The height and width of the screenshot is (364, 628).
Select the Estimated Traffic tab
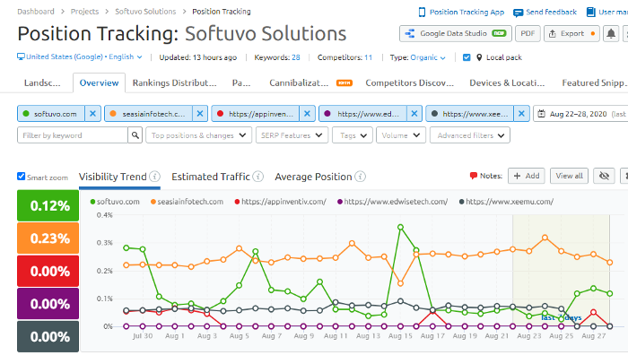[x=211, y=177]
